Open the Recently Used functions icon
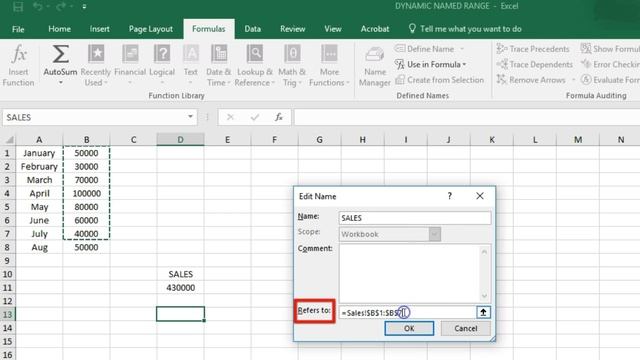Image resolution: width=640 pixels, height=360 pixels. pyautogui.click(x=96, y=54)
